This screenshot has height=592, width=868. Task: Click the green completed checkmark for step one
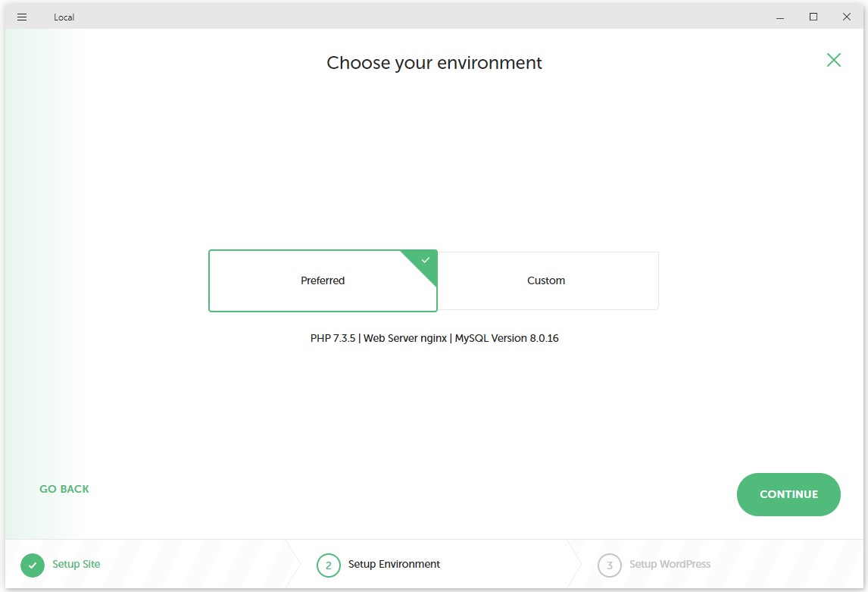[x=33, y=565]
